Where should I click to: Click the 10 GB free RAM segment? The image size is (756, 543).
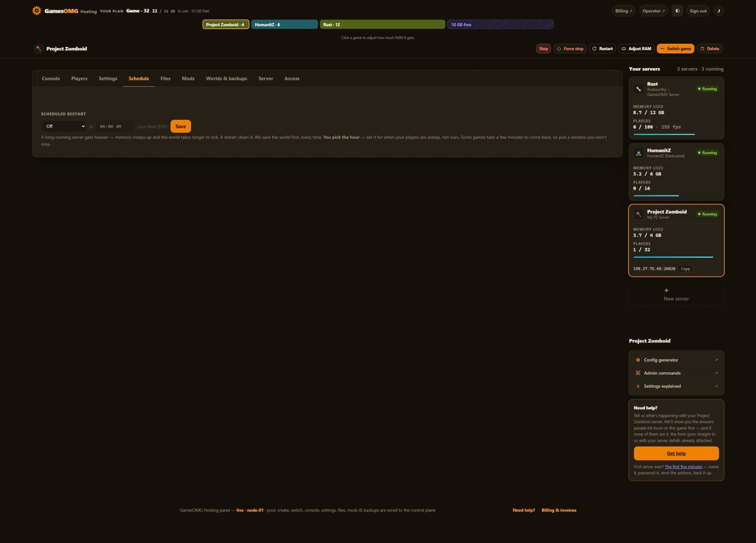coord(500,24)
